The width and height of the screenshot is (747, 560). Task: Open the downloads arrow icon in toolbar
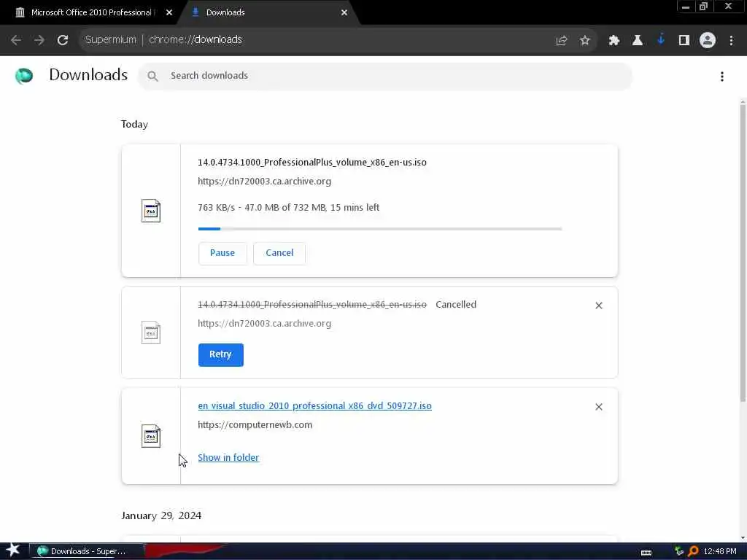(661, 39)
